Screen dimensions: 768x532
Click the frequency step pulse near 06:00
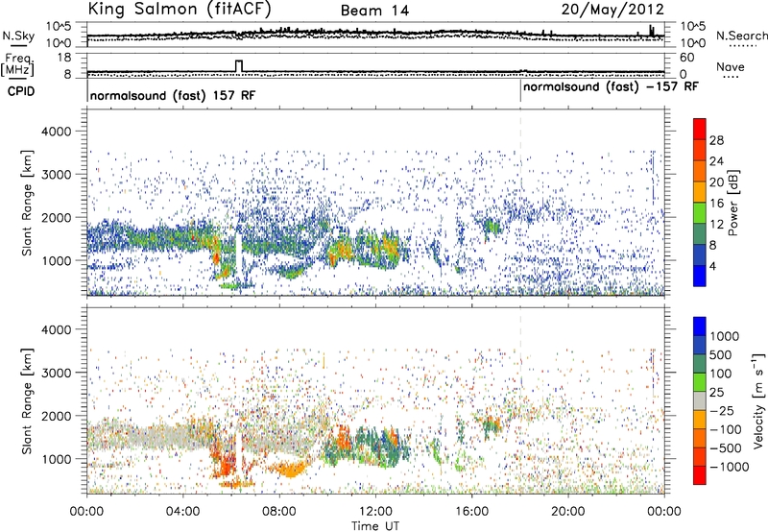[x=239, y=65]
